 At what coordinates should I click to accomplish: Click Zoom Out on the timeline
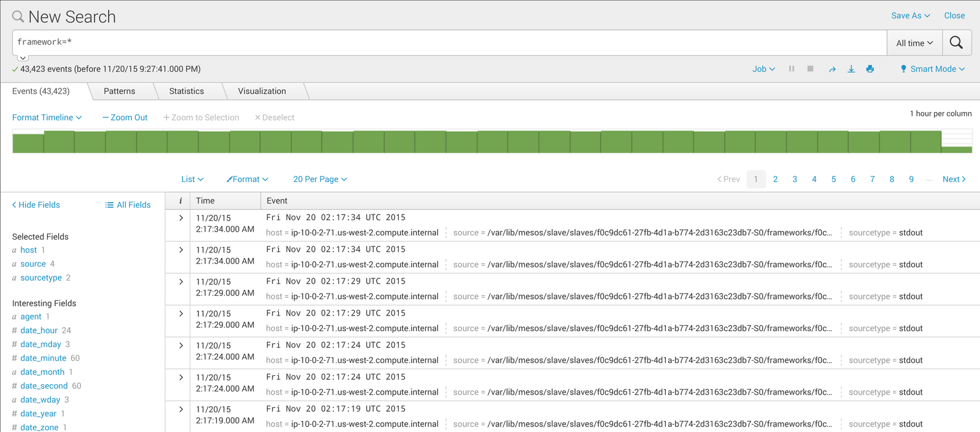tap(125, 118)
